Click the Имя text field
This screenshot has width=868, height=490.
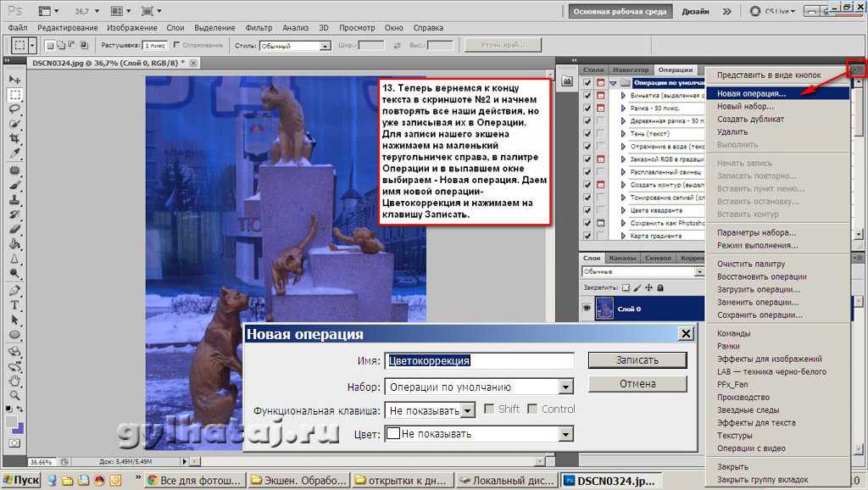[479, 360]
